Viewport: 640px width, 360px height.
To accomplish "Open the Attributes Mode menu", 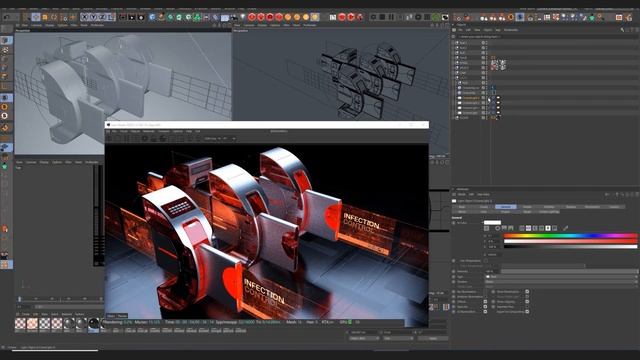I will point(462,194).
